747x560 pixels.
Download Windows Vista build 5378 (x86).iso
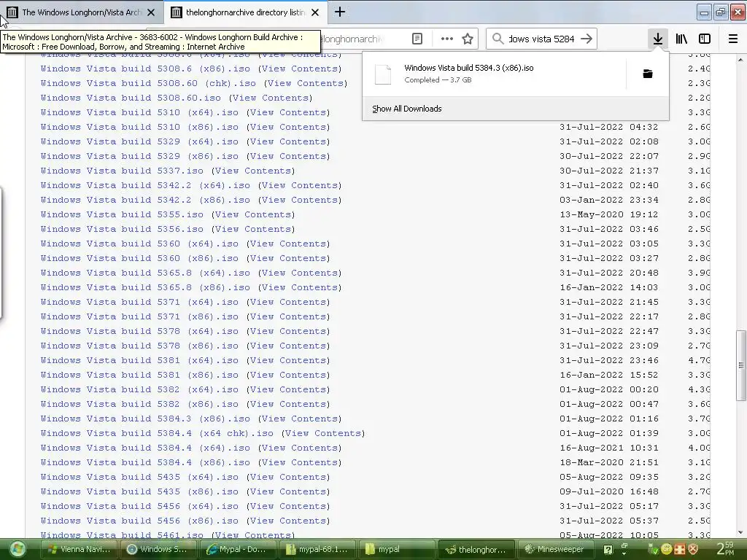pyautogui.click(x=139, y=346)
